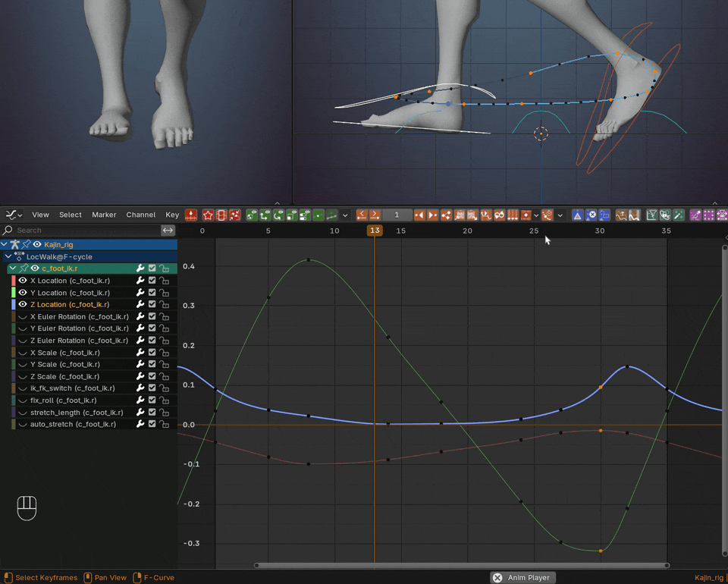
Task: Click the pin icon on c_foot_ik.r row
Action: [x=24, y=268]
